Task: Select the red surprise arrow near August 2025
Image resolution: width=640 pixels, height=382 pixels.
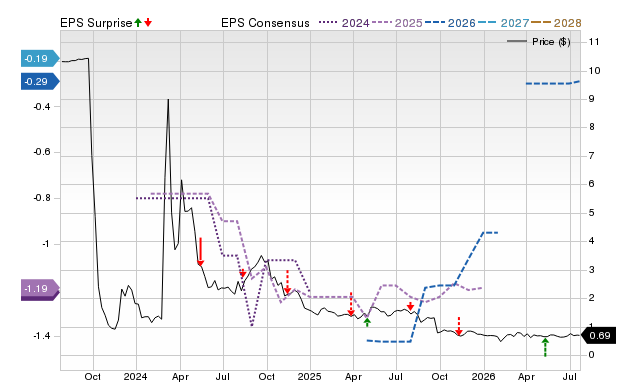Action: [410, 306]
